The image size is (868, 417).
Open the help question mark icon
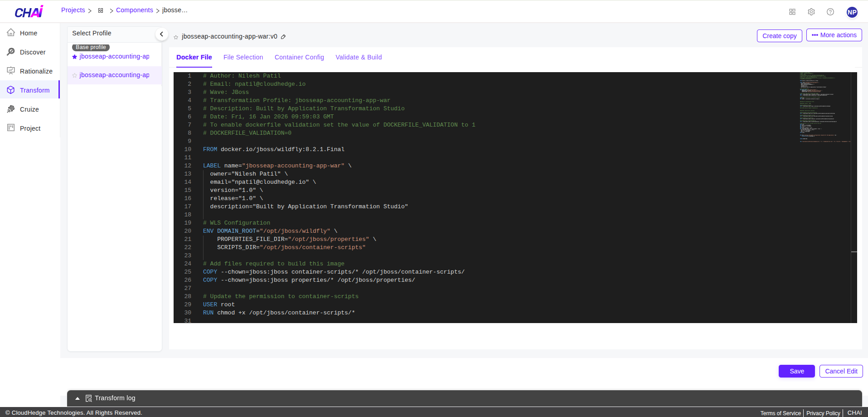[830, 12]
